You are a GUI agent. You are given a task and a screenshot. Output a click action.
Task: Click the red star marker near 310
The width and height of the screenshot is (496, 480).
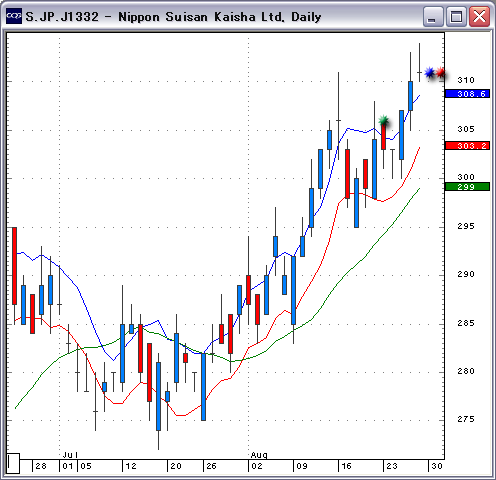(x=441, y=72)
